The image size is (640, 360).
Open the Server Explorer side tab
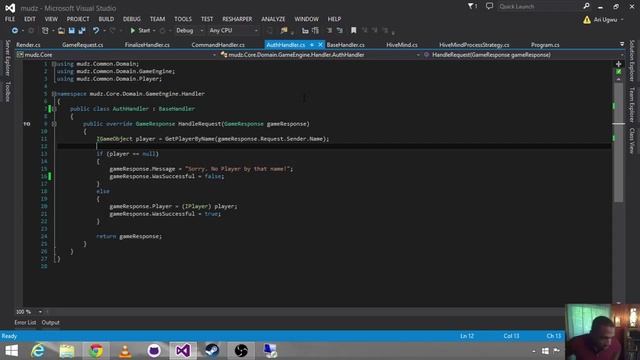(x=7, y=58)
